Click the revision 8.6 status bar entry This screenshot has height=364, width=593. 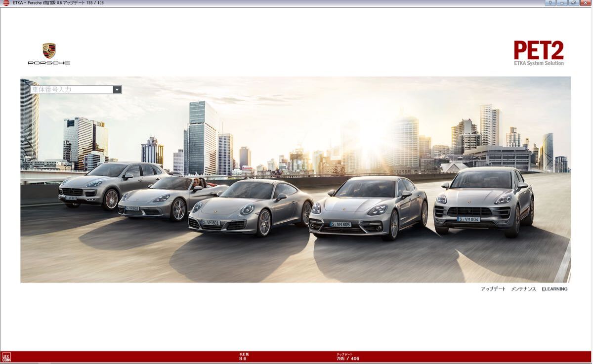tap(243, 357)
